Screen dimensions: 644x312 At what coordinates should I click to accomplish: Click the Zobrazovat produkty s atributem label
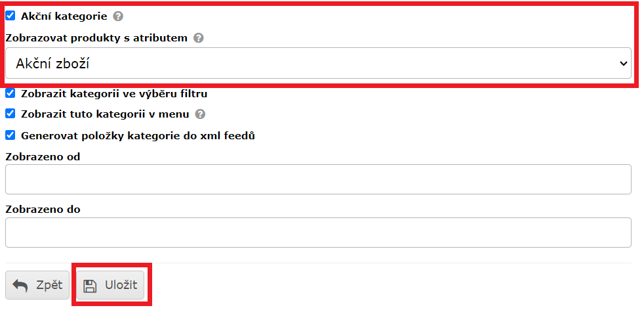pos(96,38)
